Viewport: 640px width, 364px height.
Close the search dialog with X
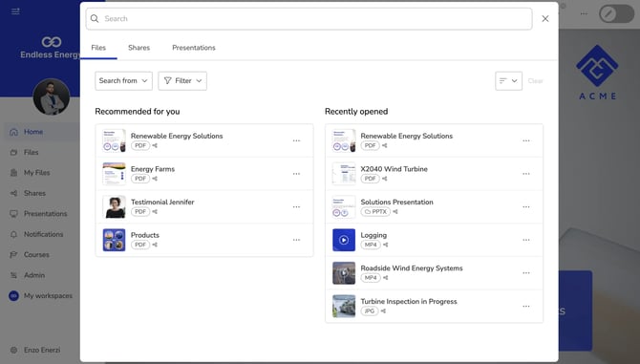(545, 19)
